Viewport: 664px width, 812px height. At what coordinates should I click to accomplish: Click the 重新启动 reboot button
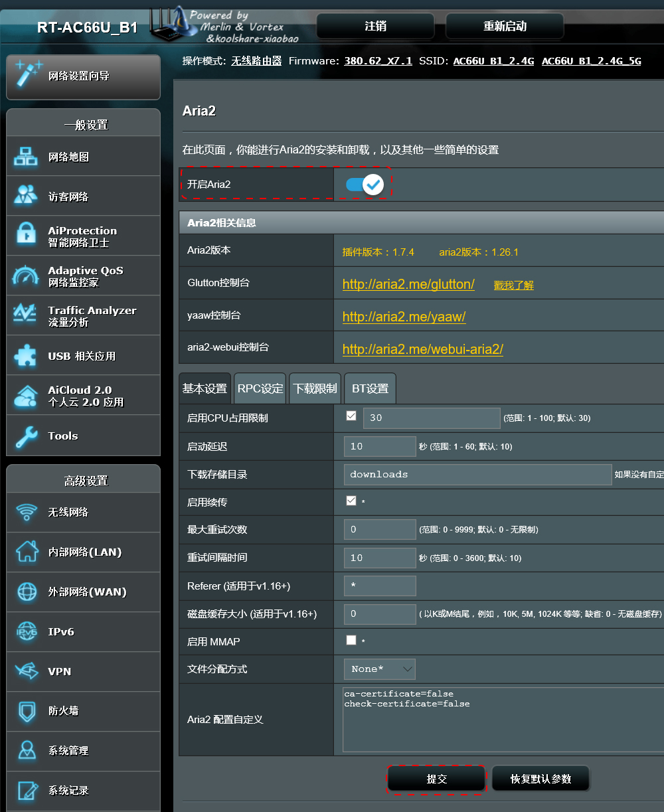pos(505,27)
